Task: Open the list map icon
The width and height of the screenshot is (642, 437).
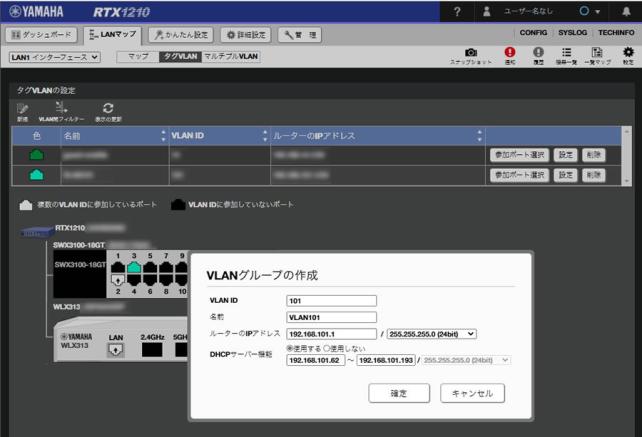Action: pyautogui.click(x=597, y=52)
